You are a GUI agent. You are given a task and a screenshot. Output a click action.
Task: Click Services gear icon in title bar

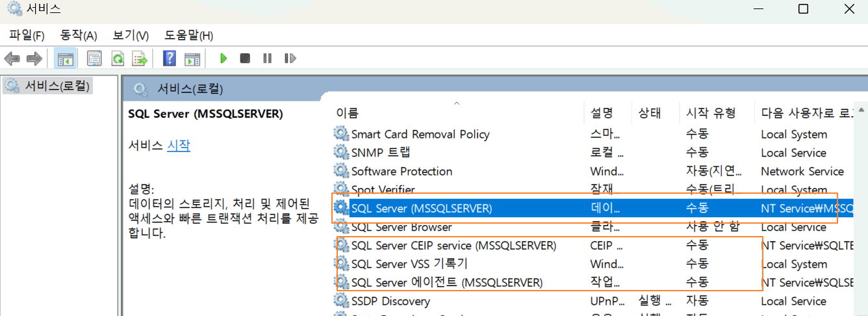(x=14, y=9)
